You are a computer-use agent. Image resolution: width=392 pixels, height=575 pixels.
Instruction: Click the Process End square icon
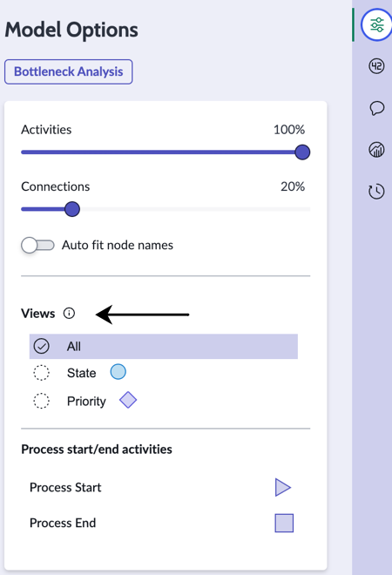pos(284,523)
